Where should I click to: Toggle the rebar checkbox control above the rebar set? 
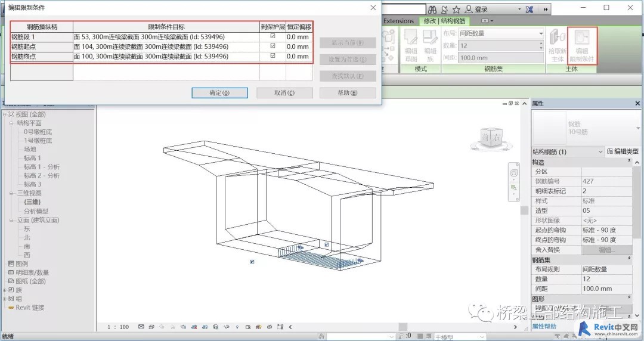pyautogui.click(x=327, y=245)
